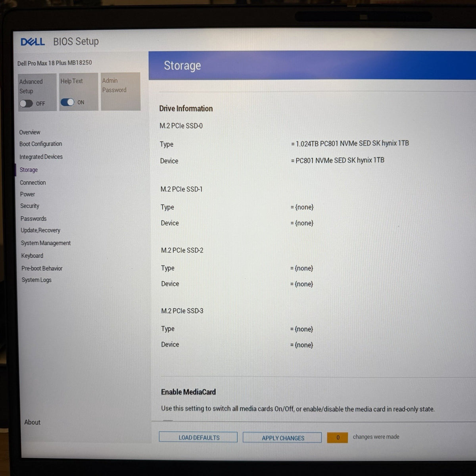Click the Drive Information heading
The height and width of the screenshot is (476, 476).
coord(186,109)
